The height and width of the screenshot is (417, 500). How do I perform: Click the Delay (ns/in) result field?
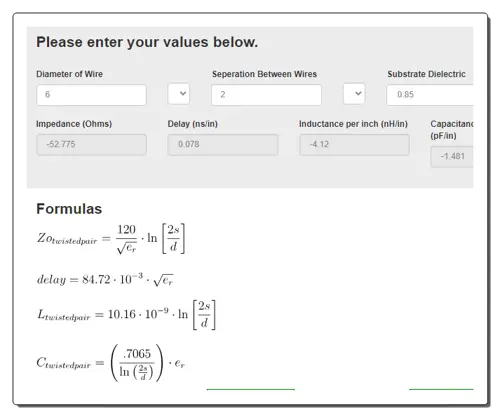pyautogui.click(x=223, y=145)
